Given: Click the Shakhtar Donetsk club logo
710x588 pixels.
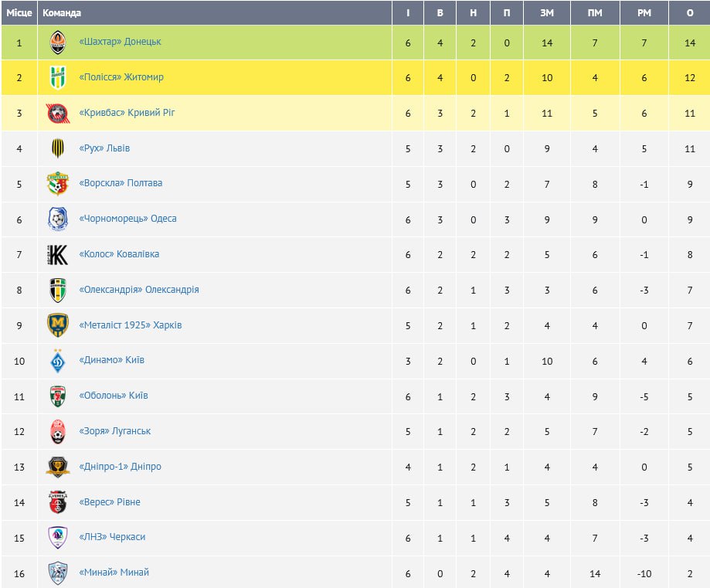Looking at the screenshot, I should tap(58, 42).
